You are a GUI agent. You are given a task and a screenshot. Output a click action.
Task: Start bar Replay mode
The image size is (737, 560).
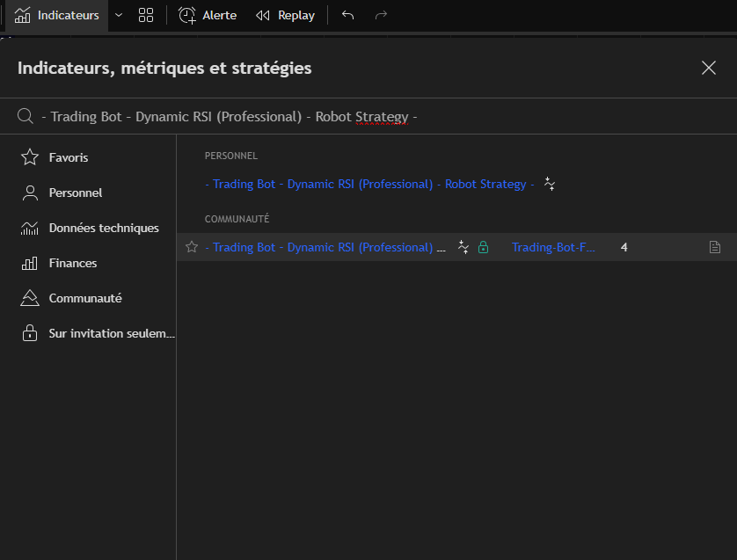285,15
